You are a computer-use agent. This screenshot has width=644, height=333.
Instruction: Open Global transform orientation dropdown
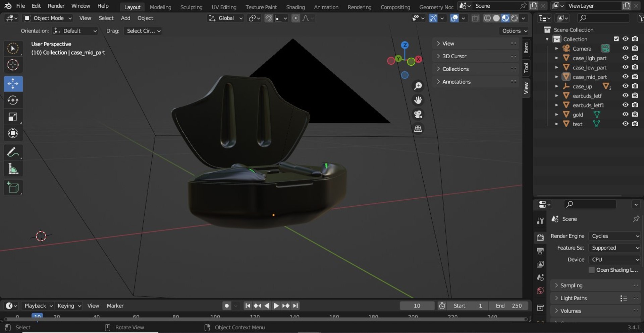pos(225,18)
